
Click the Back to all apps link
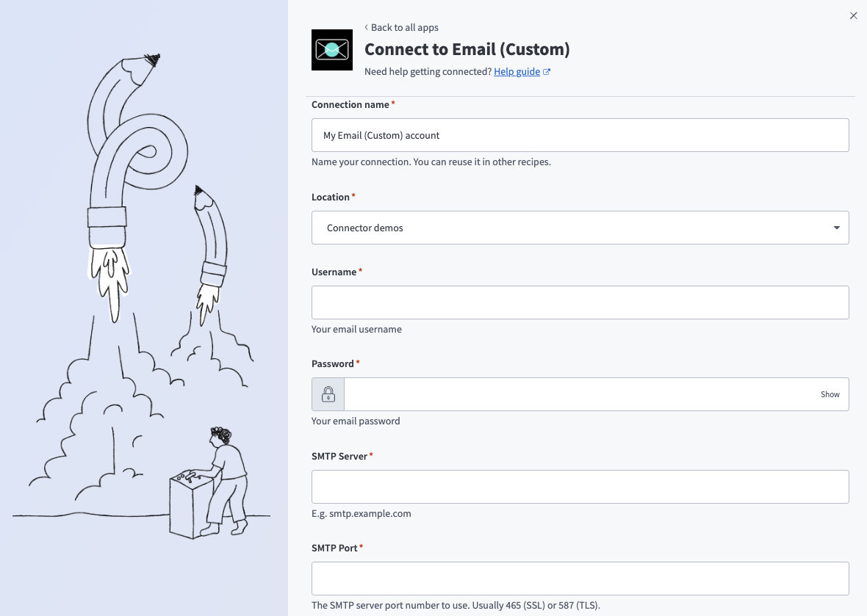(x=404, y=27)
